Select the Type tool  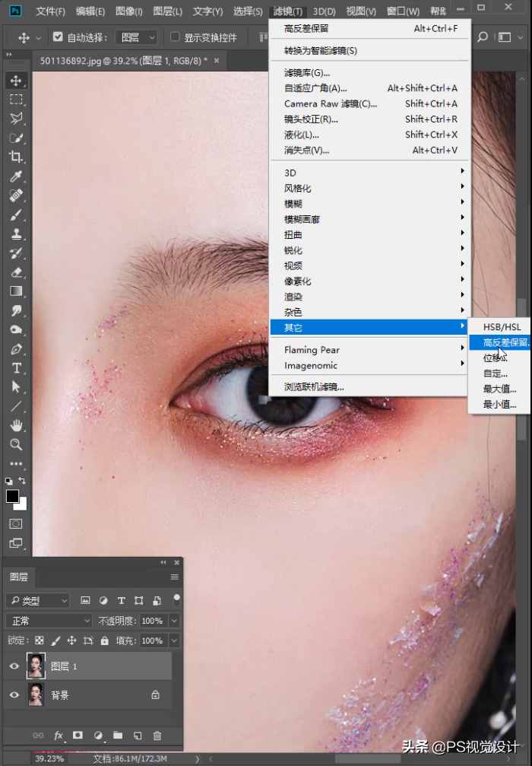[16, 368]
